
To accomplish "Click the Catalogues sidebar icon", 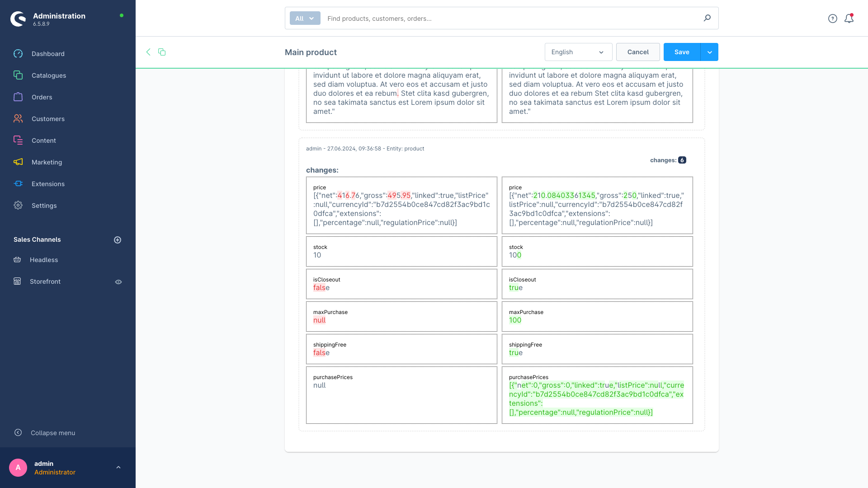I will (x=18, y=75).
